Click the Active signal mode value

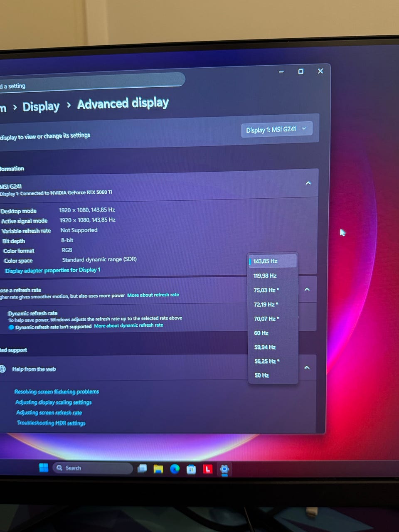coord(87,220)
